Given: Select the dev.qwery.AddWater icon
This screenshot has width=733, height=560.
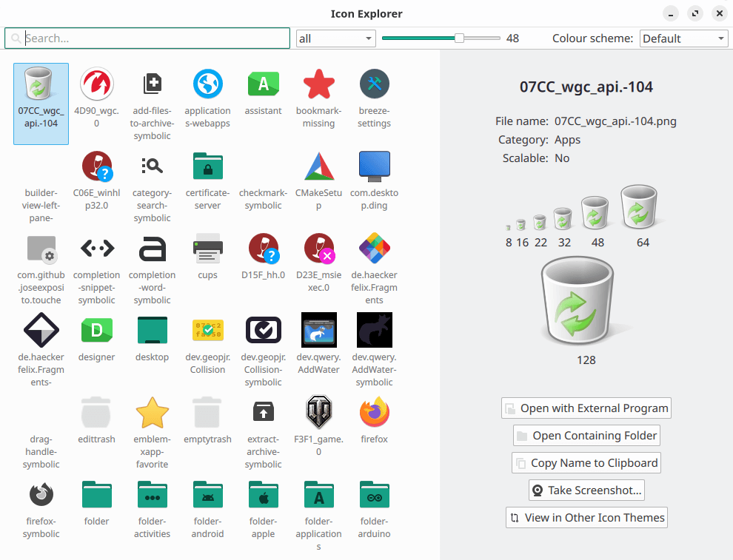Looking at the screenshot, I should [x=319, y=331].
